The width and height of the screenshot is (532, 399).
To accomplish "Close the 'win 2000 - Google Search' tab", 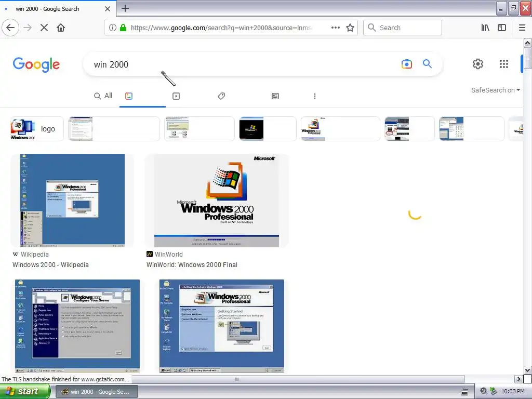I will click(107, 9).
